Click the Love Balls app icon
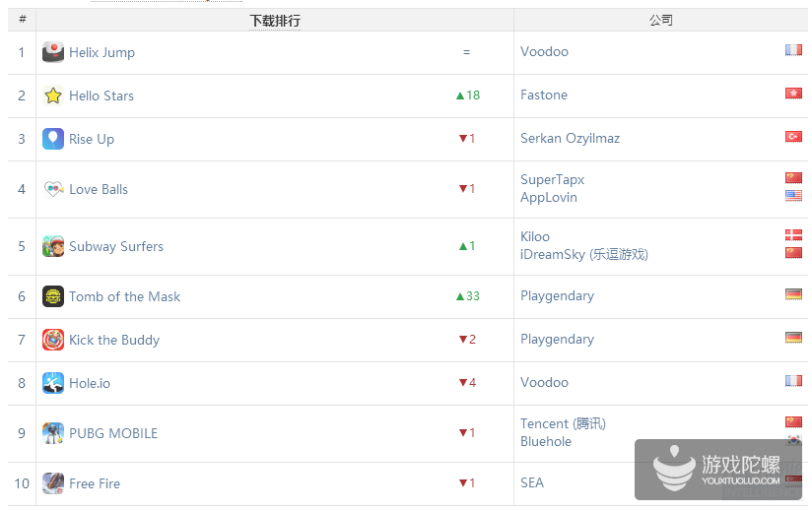 tap(53, 189)
